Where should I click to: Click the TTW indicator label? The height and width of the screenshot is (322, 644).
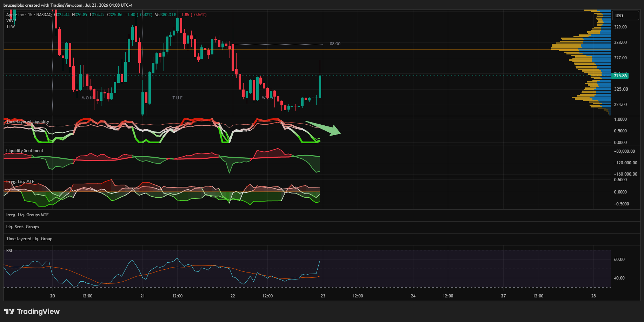coord(11,27)
